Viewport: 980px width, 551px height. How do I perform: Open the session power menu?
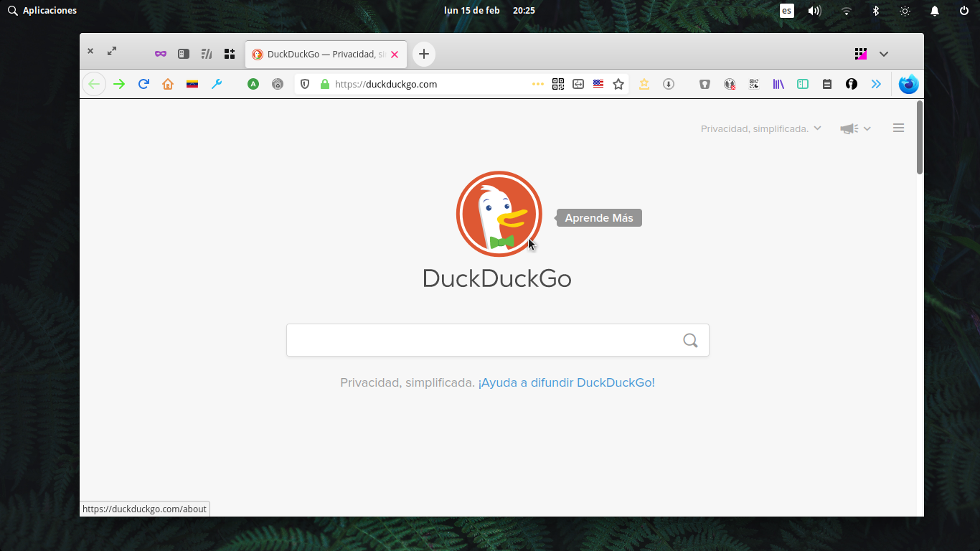(964, 11)
